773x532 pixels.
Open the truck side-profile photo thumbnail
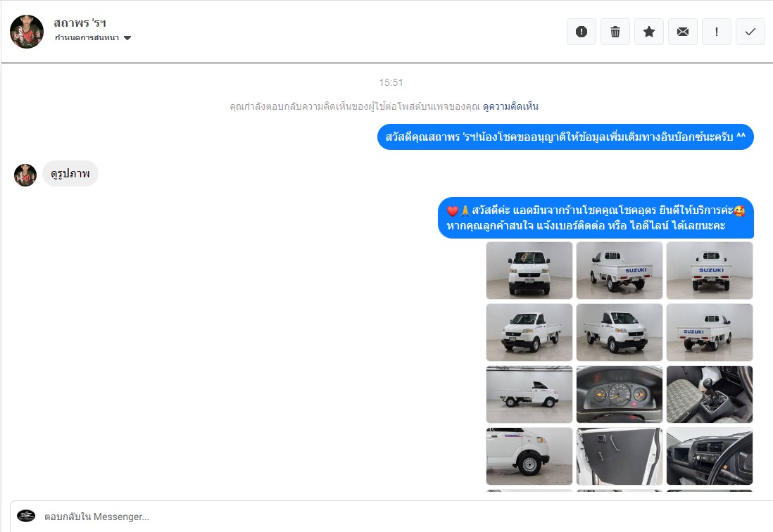coord(529,394)
